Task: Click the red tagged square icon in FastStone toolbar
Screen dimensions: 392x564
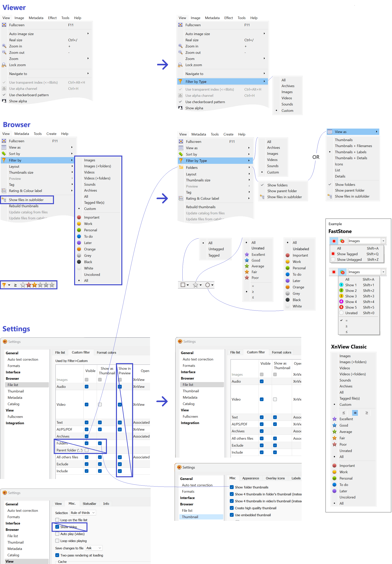Action: pos(334,241)
